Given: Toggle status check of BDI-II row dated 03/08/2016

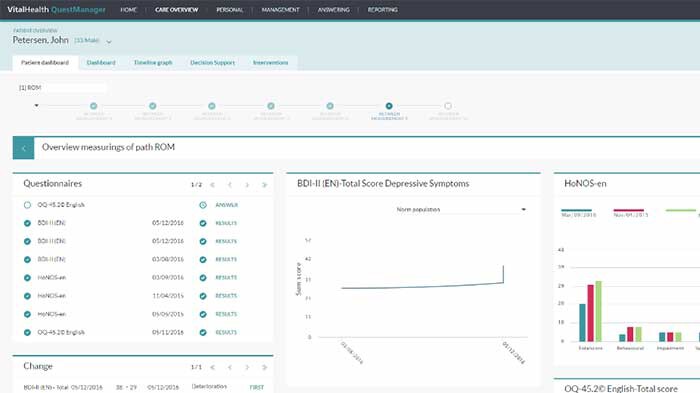Looking at the screenshot, I should 27,259.
